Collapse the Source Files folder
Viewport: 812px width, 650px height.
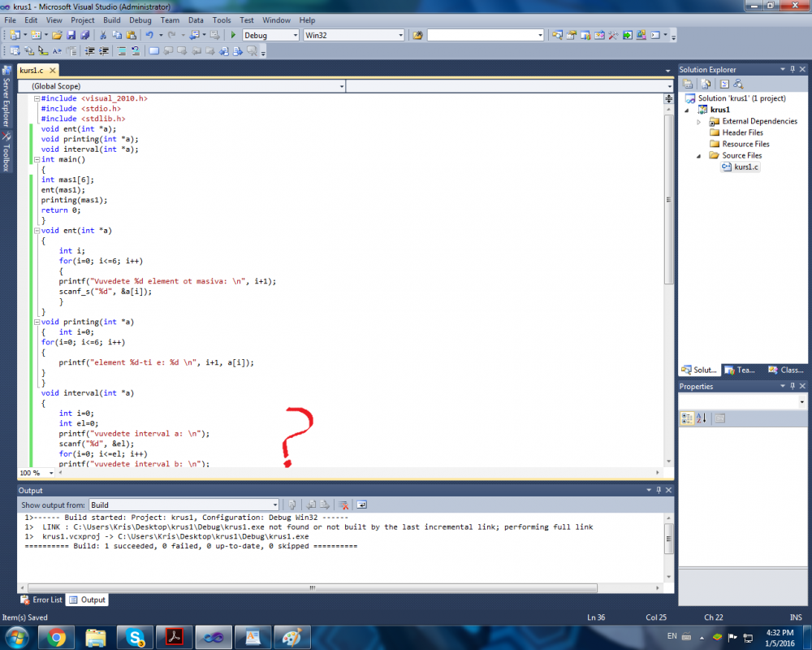[698, 155]
